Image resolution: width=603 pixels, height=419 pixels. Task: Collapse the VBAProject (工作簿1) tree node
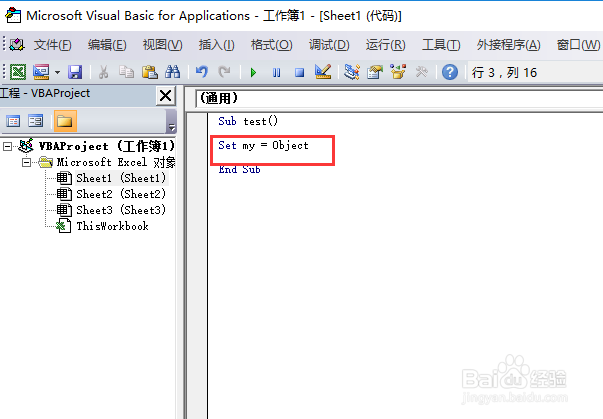pos(7,146)
